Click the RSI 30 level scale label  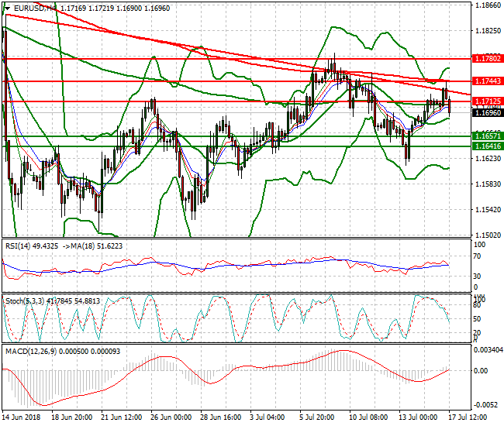click(x=478, y=277)
